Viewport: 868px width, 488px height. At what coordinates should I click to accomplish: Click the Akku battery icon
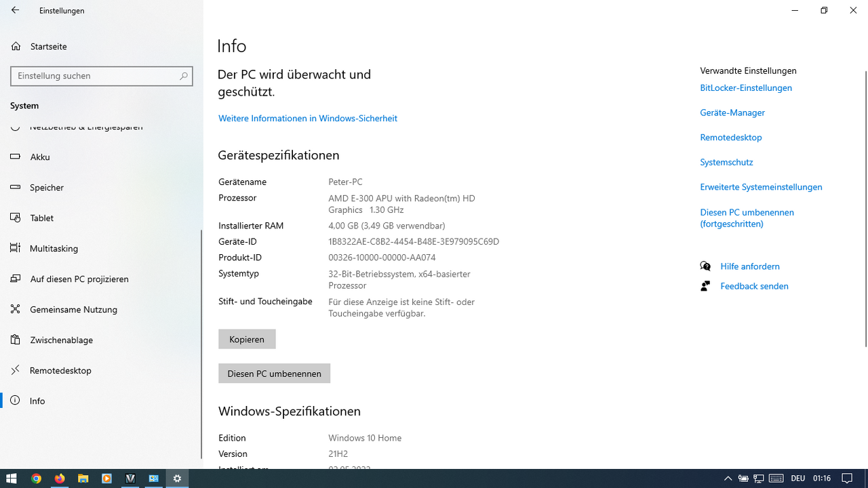[x=16, y=157]
